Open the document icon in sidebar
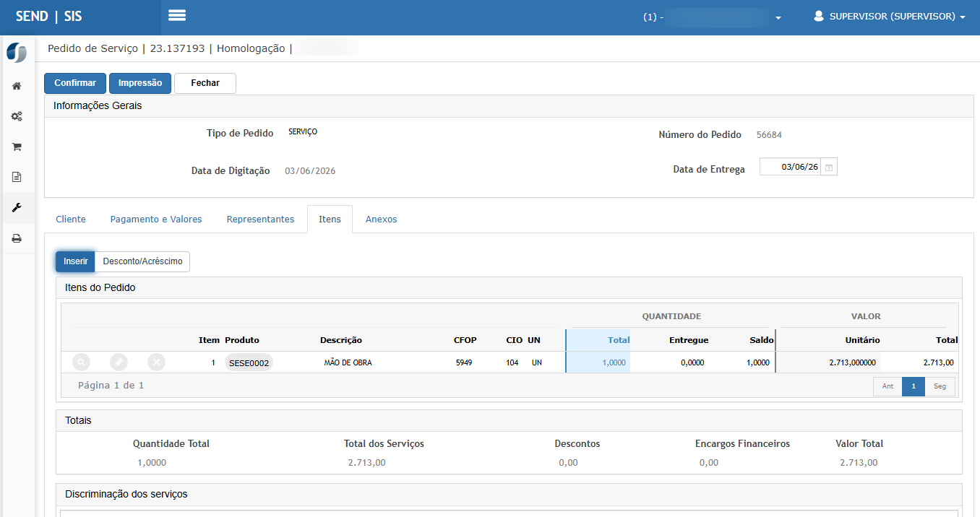 click(x=17, y=177)
